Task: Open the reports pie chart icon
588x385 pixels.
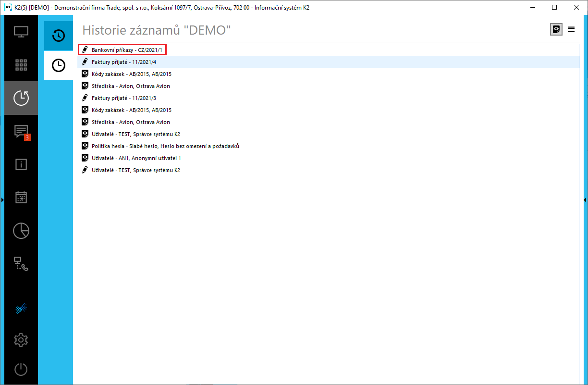Action: [21, 231]
